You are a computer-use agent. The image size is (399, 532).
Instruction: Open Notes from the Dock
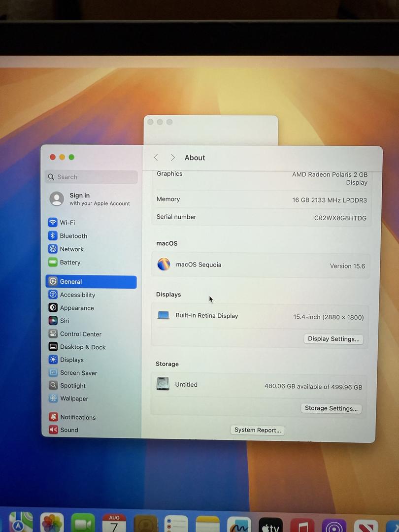pos(208,524)
